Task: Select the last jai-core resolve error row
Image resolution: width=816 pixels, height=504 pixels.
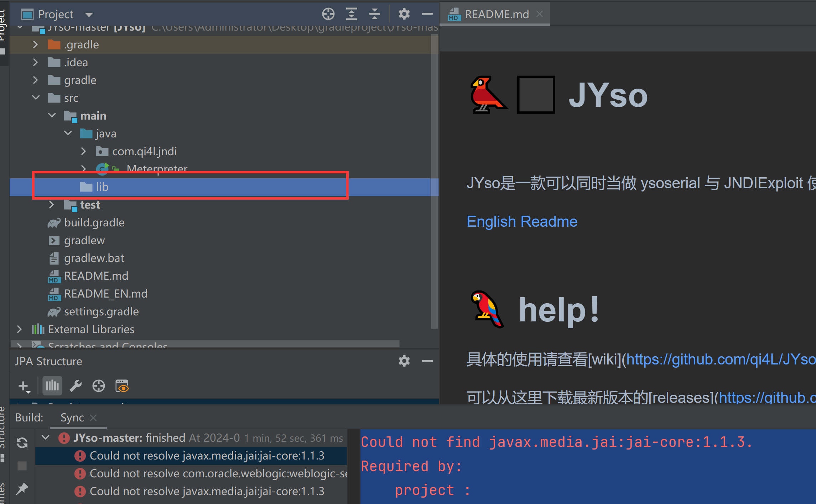Action: (x=191, y=492)
